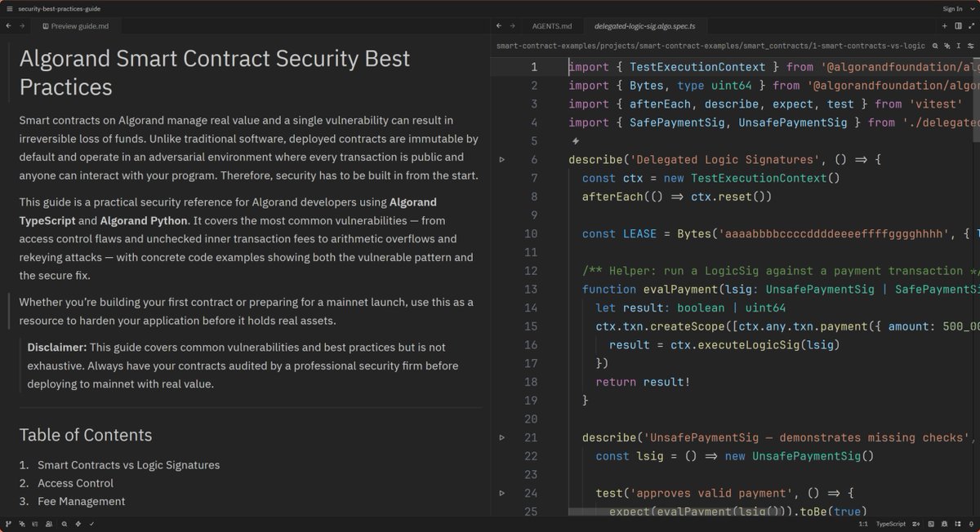Click the Sign In button
Screen dimensions: 980x532
point(952,8)
